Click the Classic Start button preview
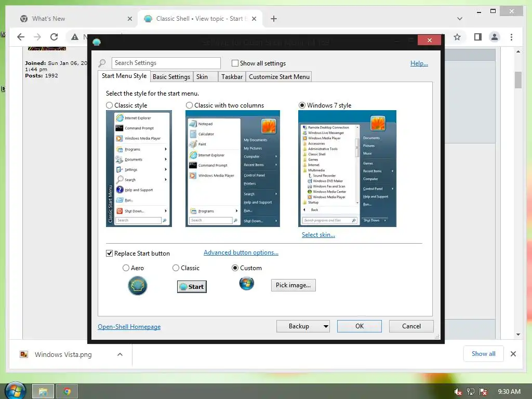Screen dimensions: 532x399 pos(192,287)
